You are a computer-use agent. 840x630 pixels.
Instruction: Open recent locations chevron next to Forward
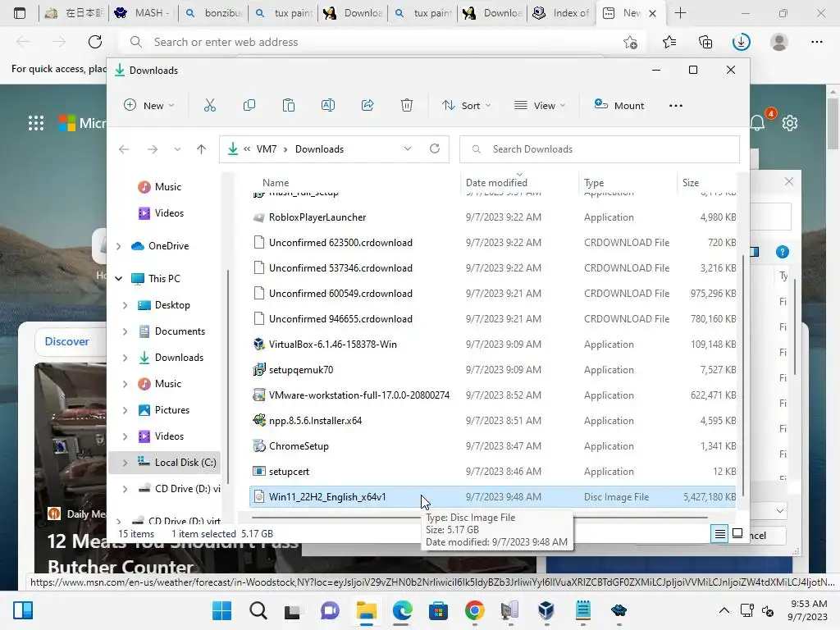[177, 149]
